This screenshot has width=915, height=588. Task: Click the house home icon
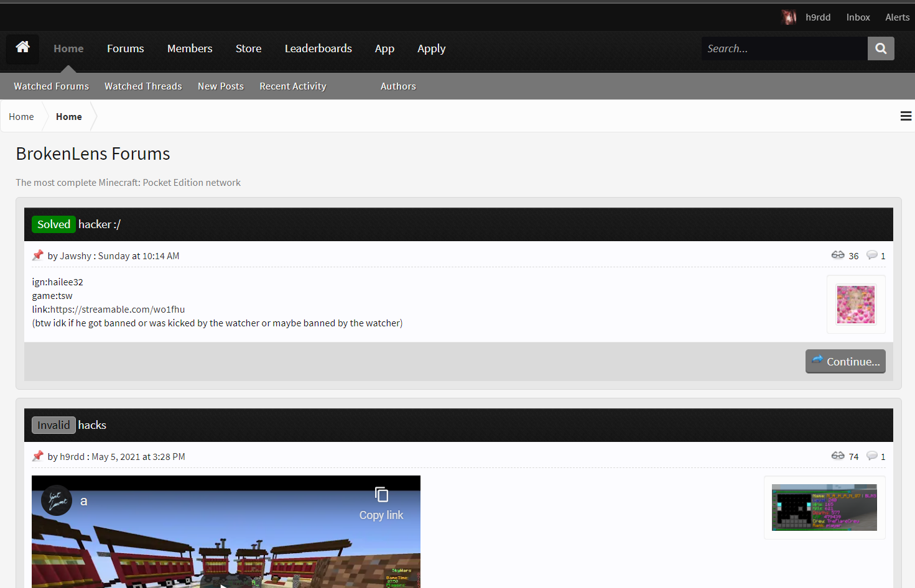tap(22, 48)
